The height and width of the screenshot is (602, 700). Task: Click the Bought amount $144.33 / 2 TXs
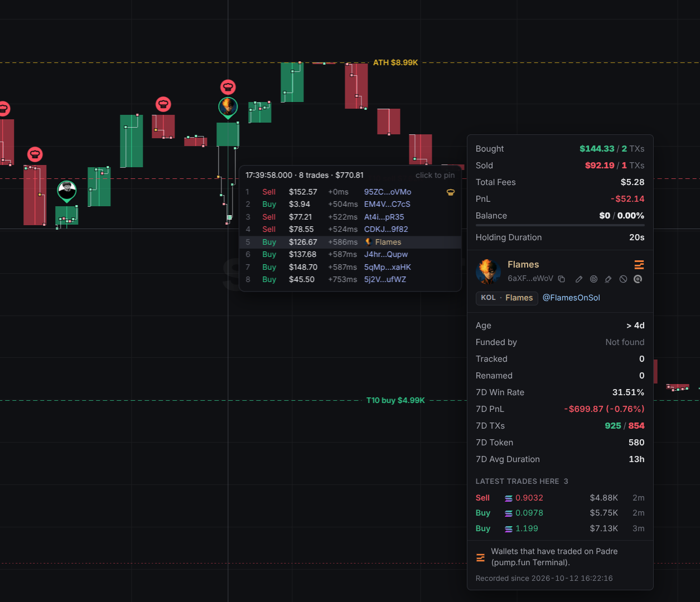click(612, 149)
